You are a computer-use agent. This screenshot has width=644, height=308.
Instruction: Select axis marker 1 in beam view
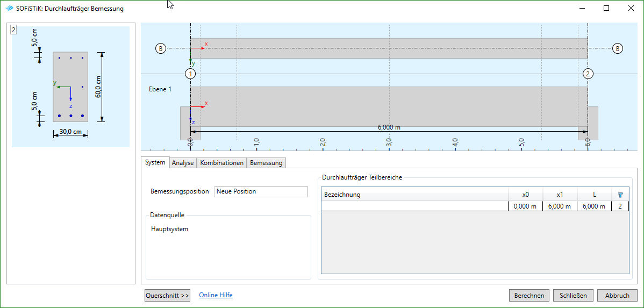(190, 74)
